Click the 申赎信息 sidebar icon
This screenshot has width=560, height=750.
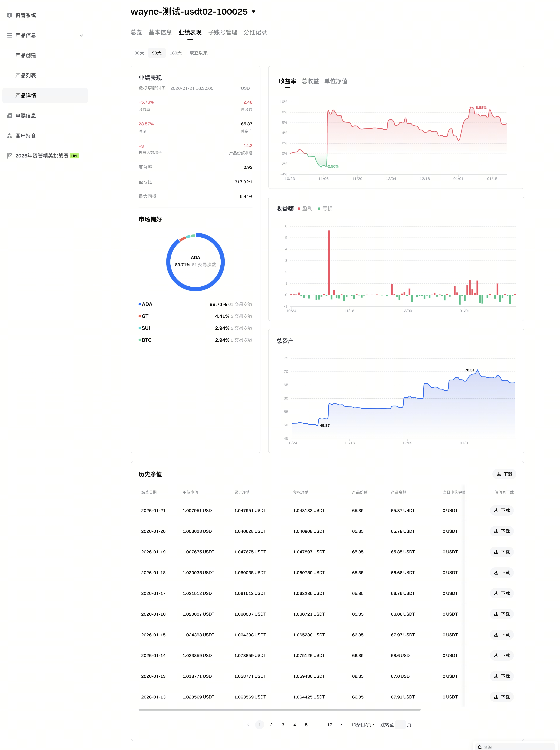click(10, 116)
